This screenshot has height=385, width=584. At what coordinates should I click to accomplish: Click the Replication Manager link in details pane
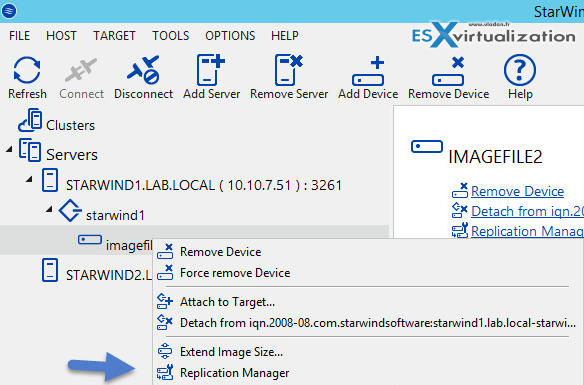527,231
